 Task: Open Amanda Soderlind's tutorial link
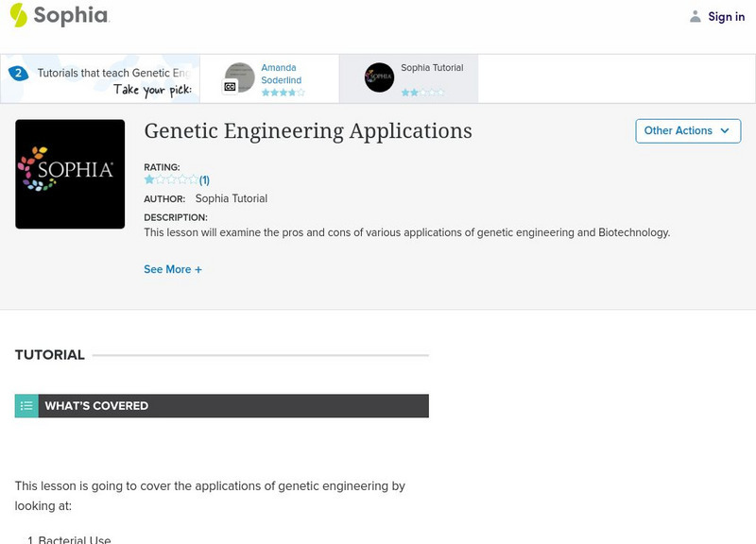[x=281, y=74]
